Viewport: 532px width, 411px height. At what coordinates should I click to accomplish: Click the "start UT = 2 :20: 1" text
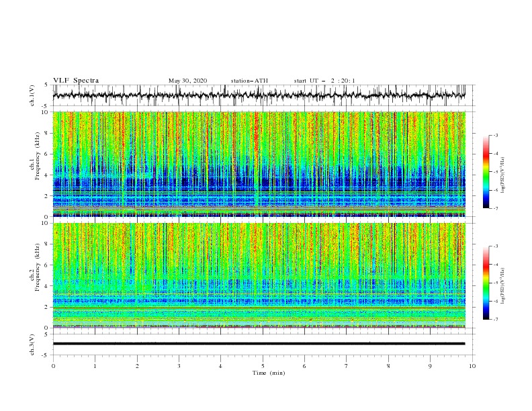click(x=324, y=81)
